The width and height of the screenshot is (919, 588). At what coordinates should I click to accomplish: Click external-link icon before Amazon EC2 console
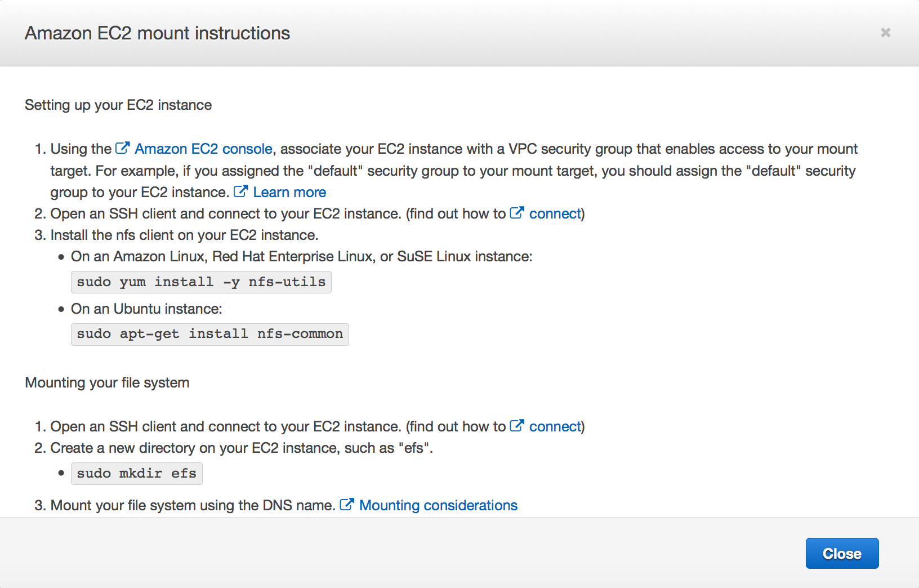pyautogui.click(x=122, y=149)
